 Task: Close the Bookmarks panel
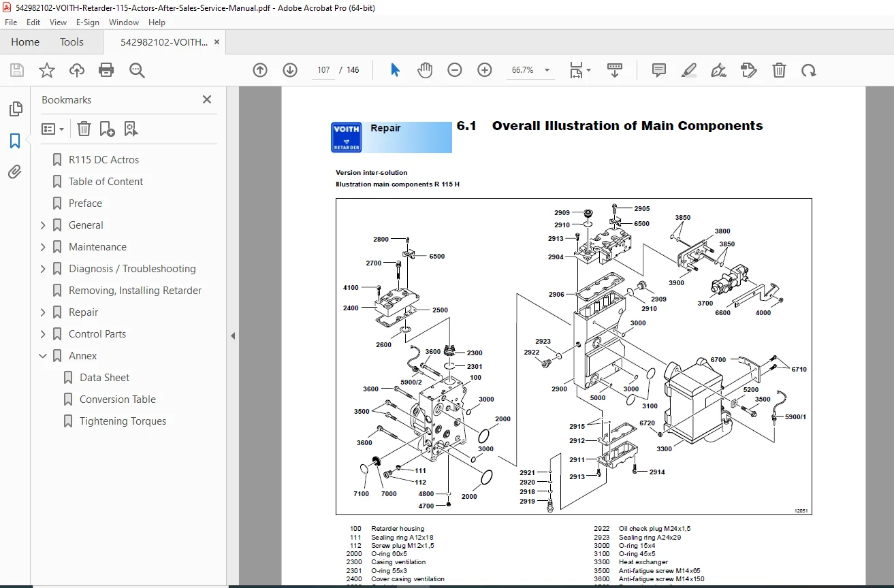207,99
